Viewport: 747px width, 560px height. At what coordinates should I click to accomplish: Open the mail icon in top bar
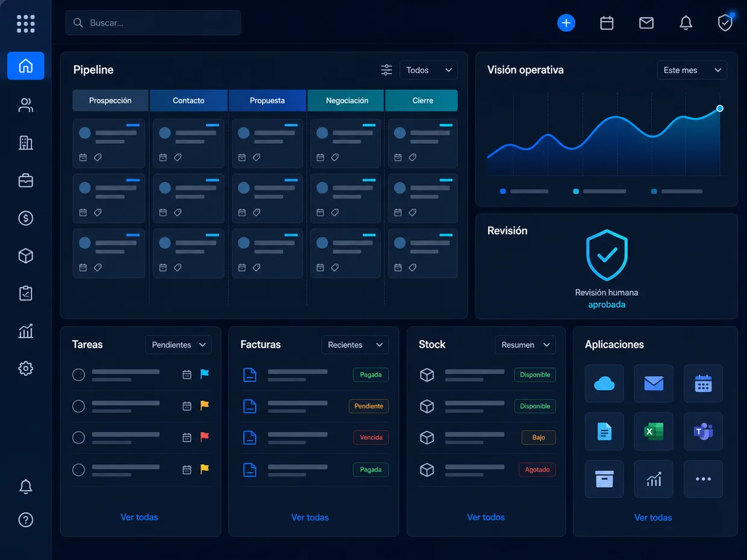coord(646,23)
